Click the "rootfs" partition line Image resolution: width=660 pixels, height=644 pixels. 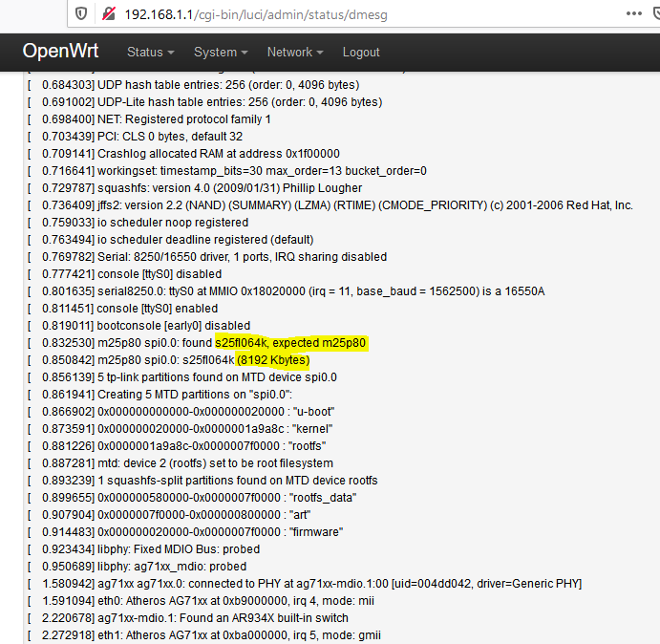tap(178, 446)
